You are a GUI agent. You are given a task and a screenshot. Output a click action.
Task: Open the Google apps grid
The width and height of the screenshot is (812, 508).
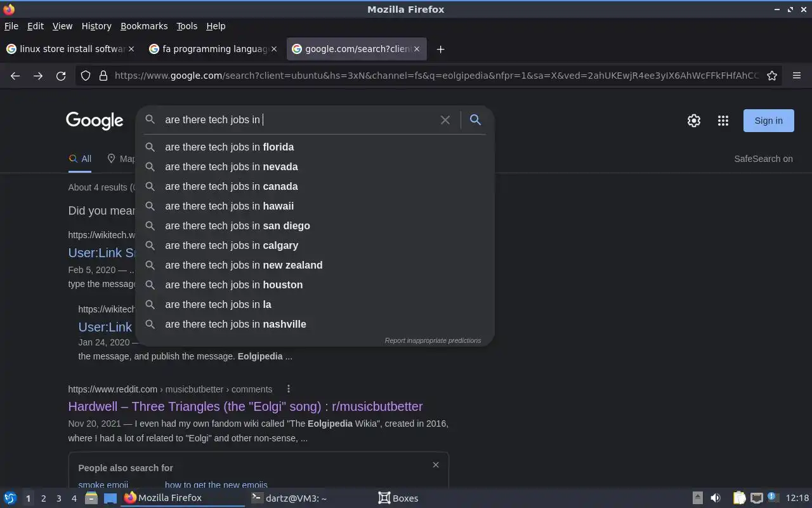(723, 121)
